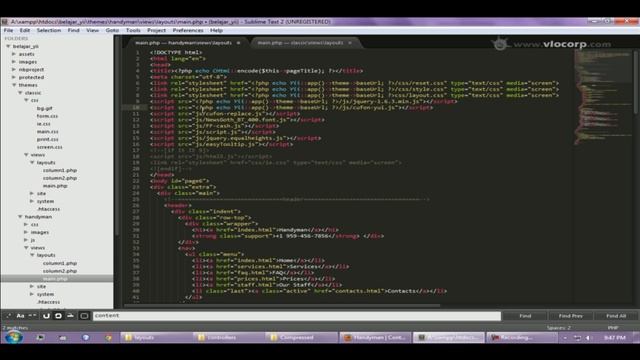Open ie.css in sidebar
The height and width of the screenshot is (360, 640).
[44, 124]
